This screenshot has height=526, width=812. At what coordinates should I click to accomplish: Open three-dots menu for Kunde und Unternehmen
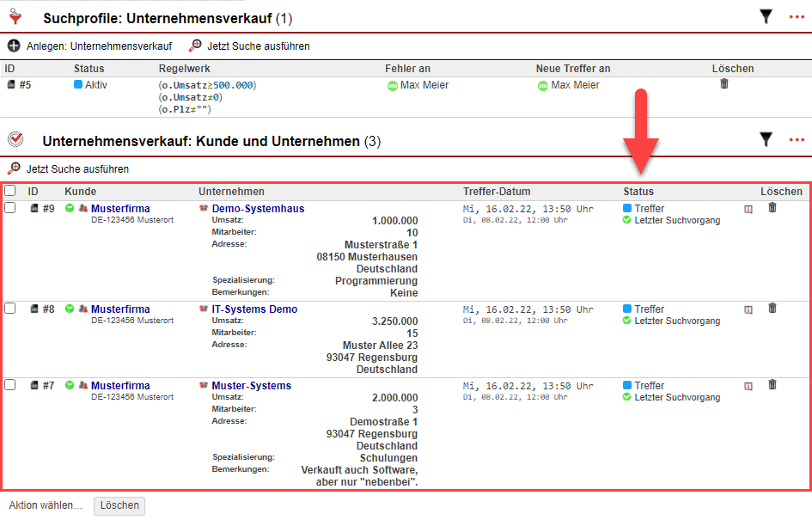tap(797, 139)
